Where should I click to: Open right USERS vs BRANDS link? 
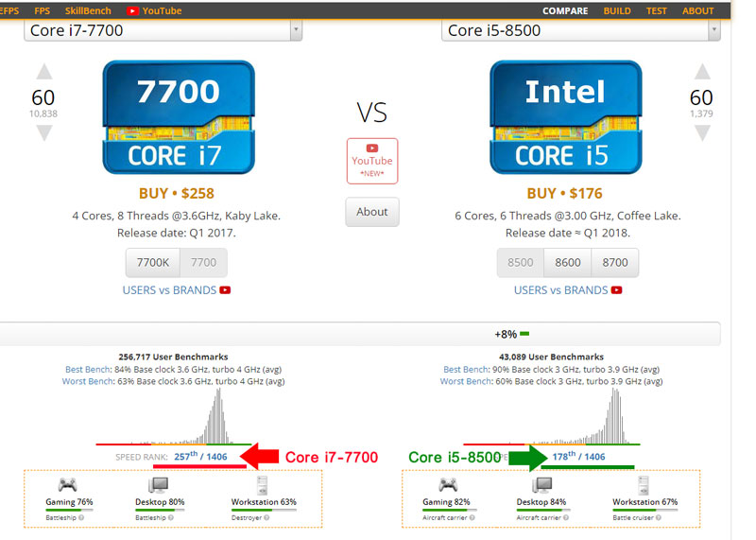point(560,290)
